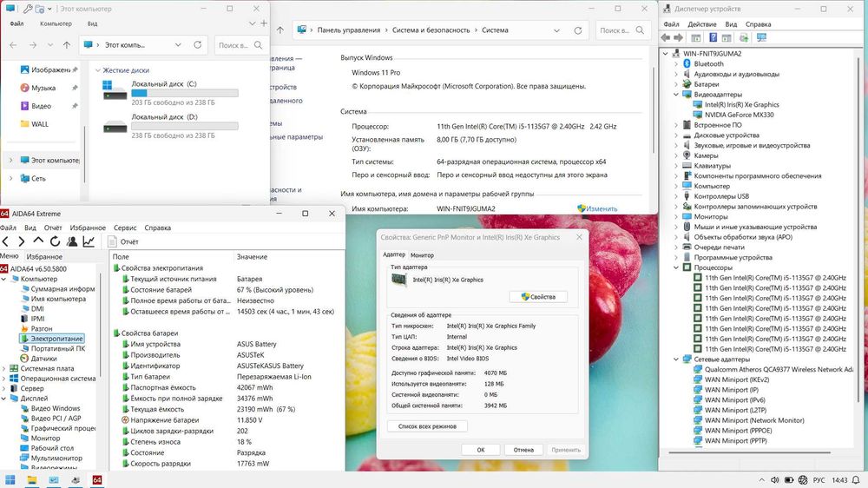The width and height of the screenshot is (868, 488).
Task: Click Свойства button in adapter dialog
Action: 538,297
